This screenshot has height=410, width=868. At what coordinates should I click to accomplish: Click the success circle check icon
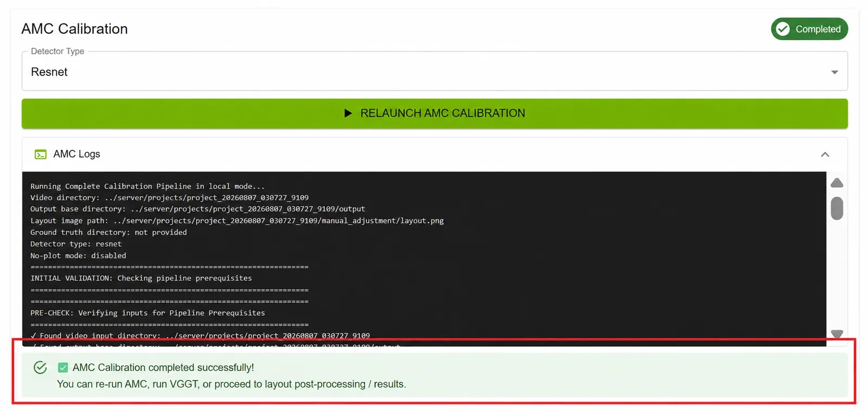coord(40,367)
